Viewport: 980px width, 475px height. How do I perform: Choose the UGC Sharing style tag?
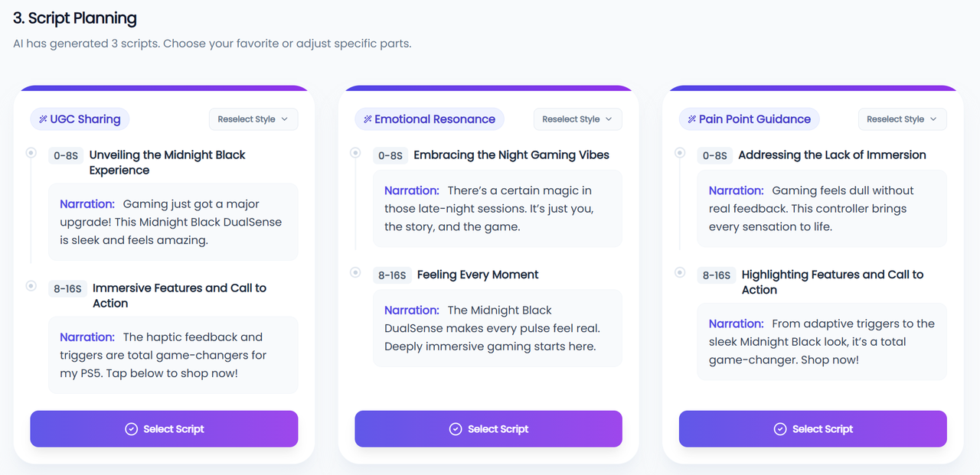(x=80, y=119)
